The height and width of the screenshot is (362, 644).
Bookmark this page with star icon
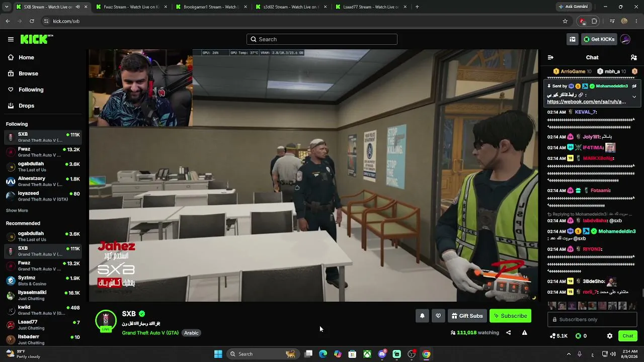point(565,21)
